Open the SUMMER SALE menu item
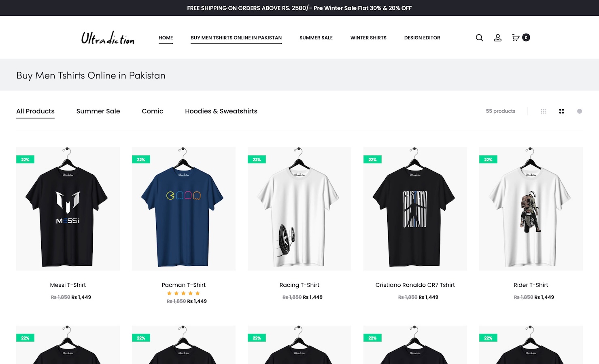 316,38
